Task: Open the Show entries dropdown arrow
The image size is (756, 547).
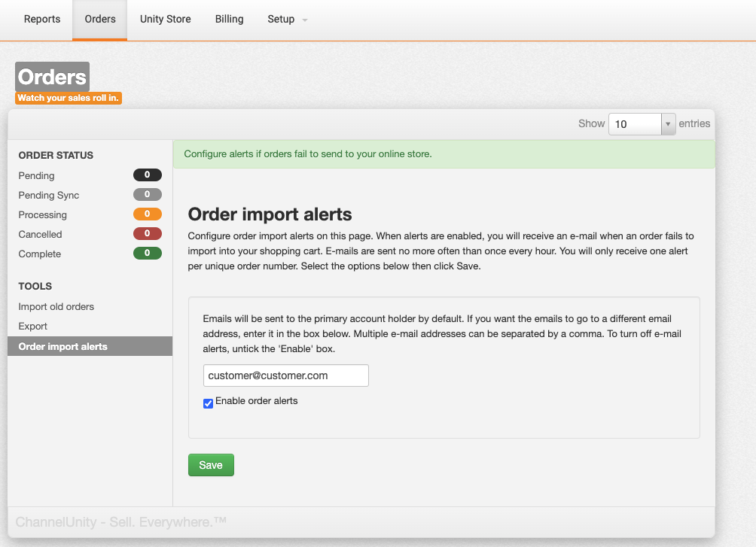Action: pyautogui.click(x=668, y=124)
